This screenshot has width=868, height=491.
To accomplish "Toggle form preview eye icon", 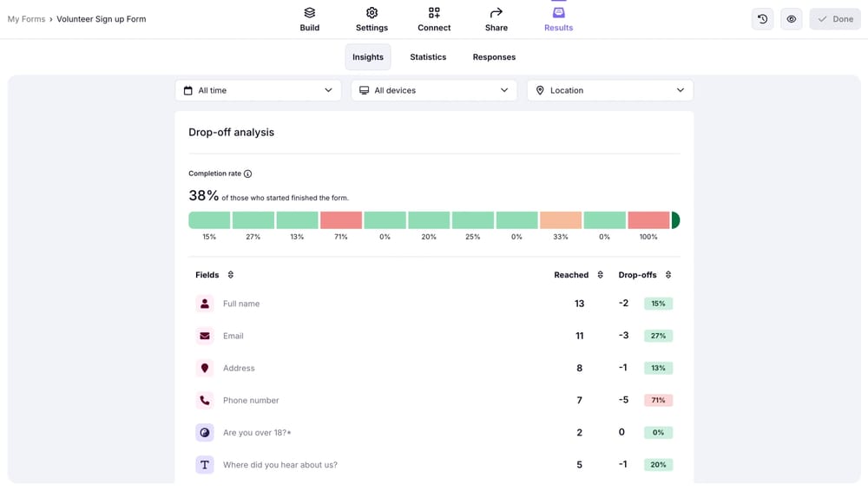I will click(x=792, y=19).
